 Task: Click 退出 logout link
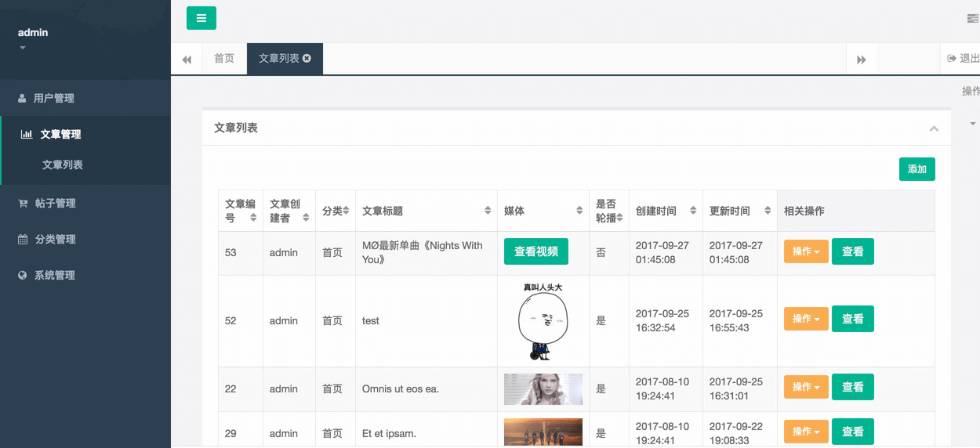click(964, 59)
